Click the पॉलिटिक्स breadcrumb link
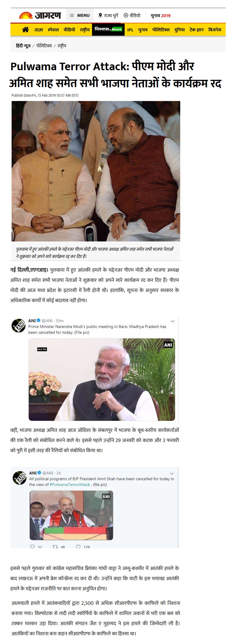Image resolution: width=235 pixels, height=644 pixels. pyautogui.click(x=44, y=46)
